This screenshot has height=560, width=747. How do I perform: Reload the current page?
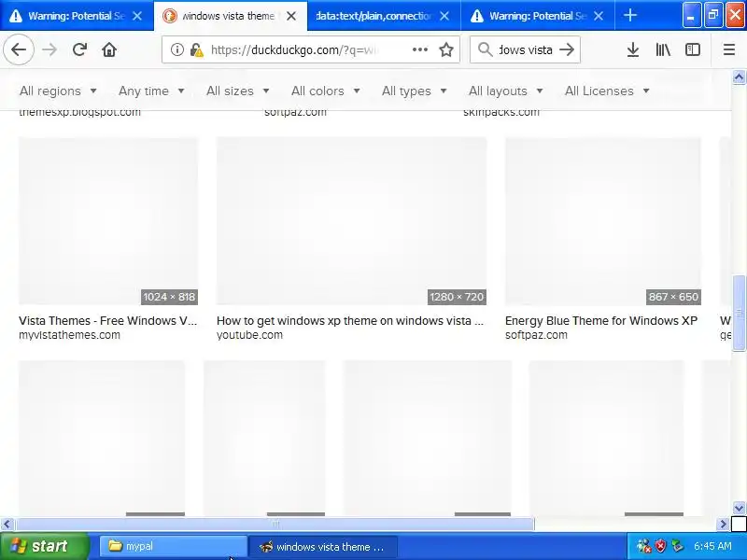pos(79,49)
